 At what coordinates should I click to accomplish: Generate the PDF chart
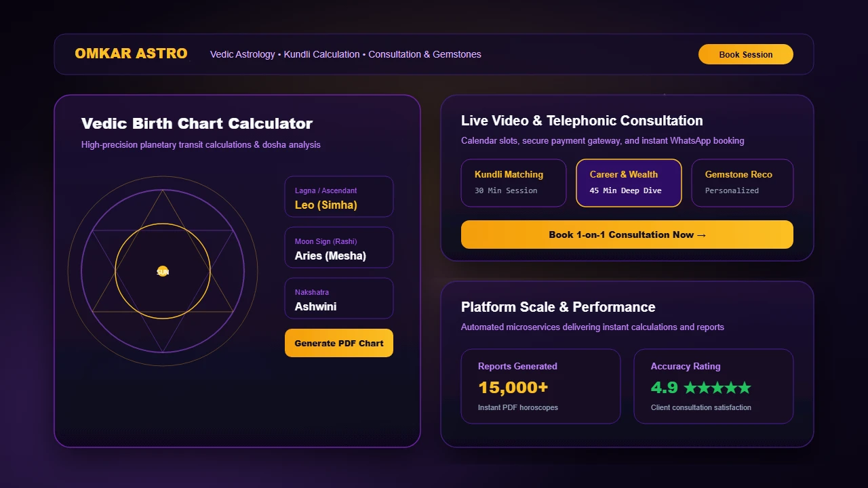pyautogui.click(x=339, y=343)
